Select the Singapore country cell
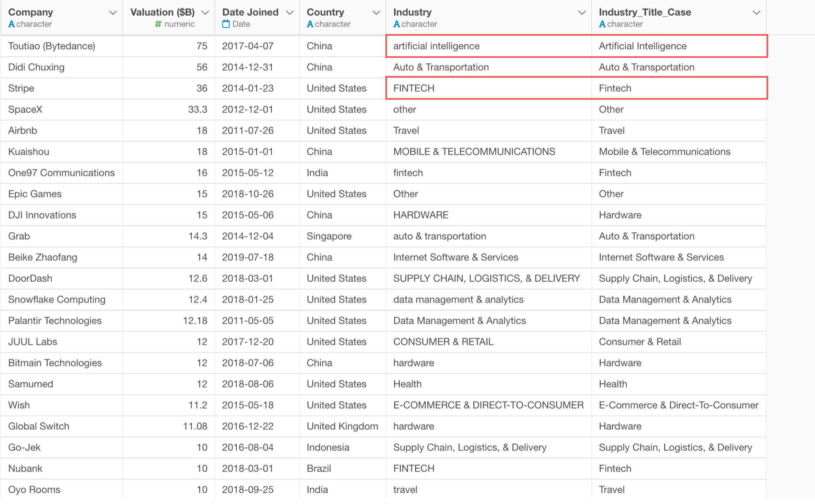This screenshot has height=504, width=815. [343, 236]
